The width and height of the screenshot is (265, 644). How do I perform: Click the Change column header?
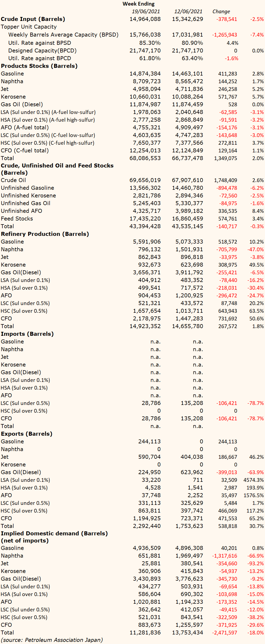(221, 11)
